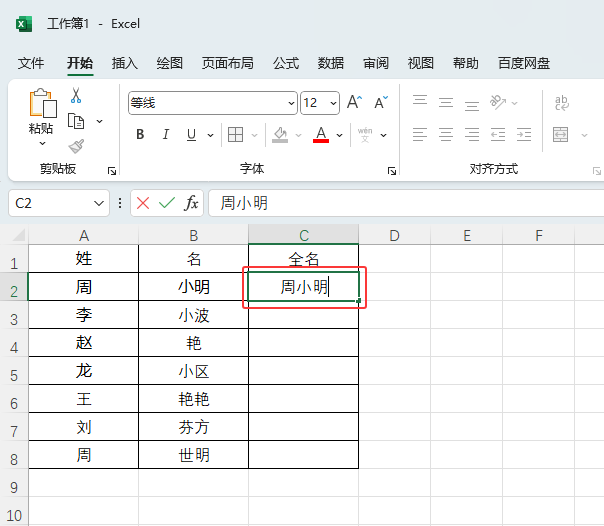Viewport: 604px width, 526px height.
Task: Click the wén phonetic guide icon
Action: click(365, 135)
